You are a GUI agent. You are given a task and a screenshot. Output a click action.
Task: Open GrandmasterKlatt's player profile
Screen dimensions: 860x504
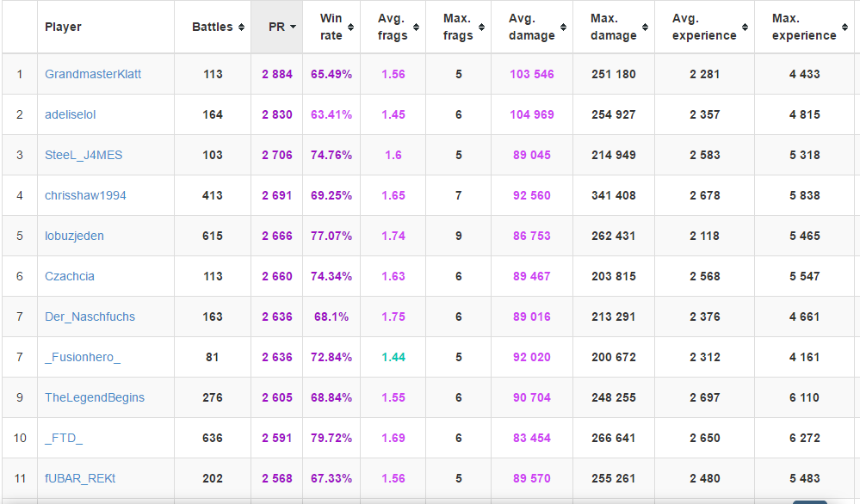[93, 74]
